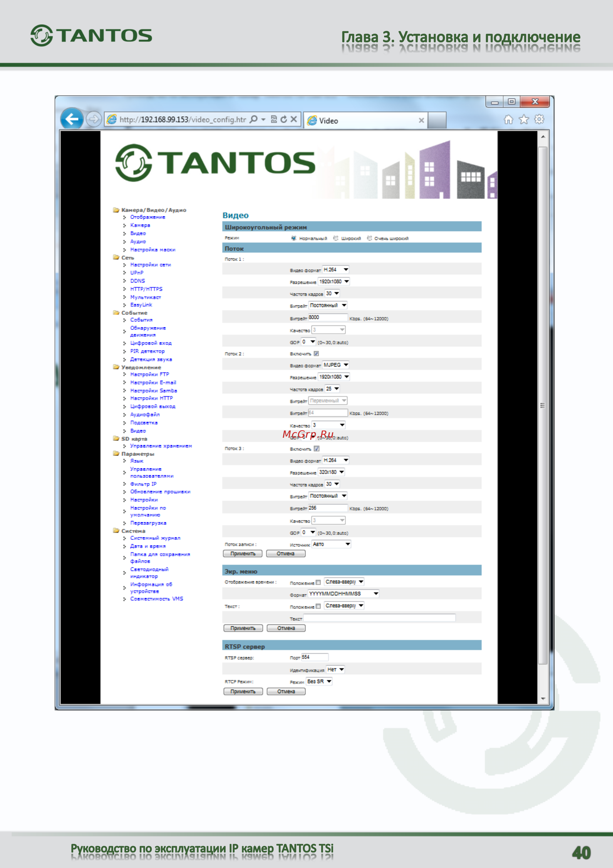Select Нормальный wide-angle mode radio
Screen dimensions: 613x868
293,238
